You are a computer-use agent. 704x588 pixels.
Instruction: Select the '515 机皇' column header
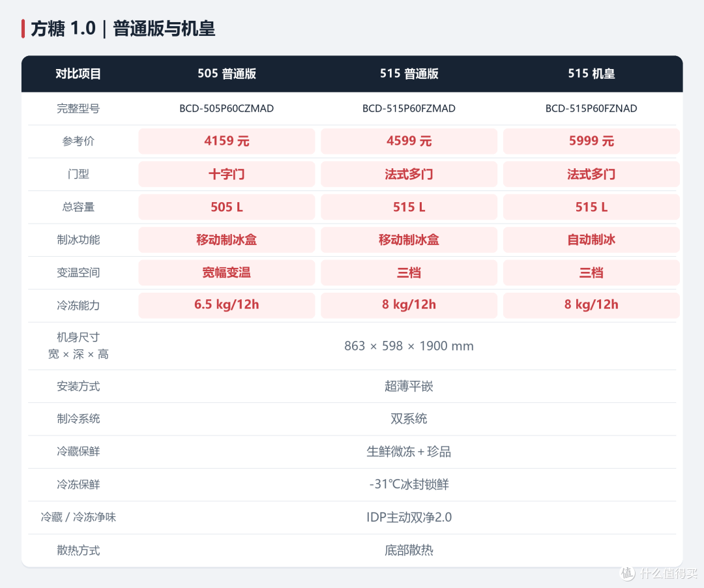tap(591, 74)
